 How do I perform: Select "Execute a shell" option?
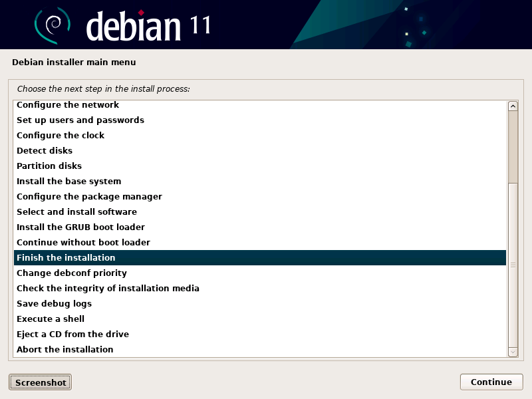point(260,319)
